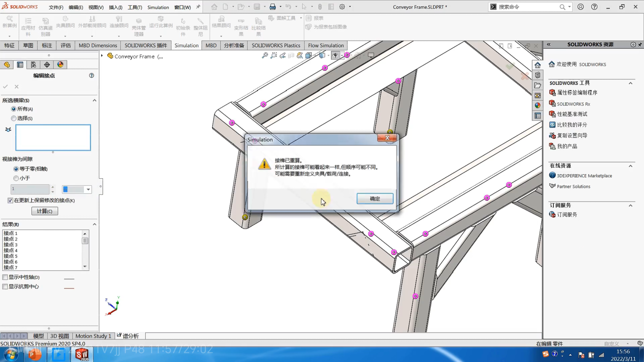This screenshot has width=644, height=362.
Task: Click the green checkmark to accept joints
Action: coord(5,87)
